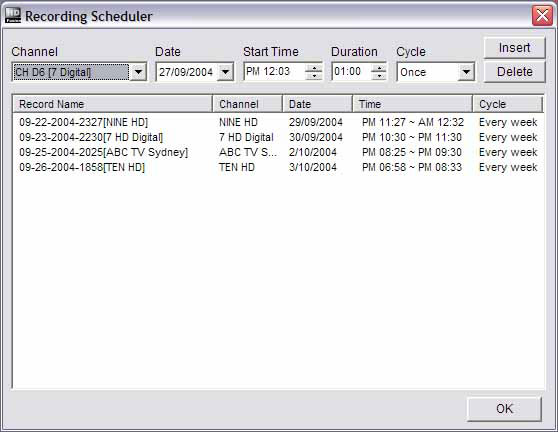The image size is (558, 432).
Task: Confirm with the OK button
Action: pos(504,409)
